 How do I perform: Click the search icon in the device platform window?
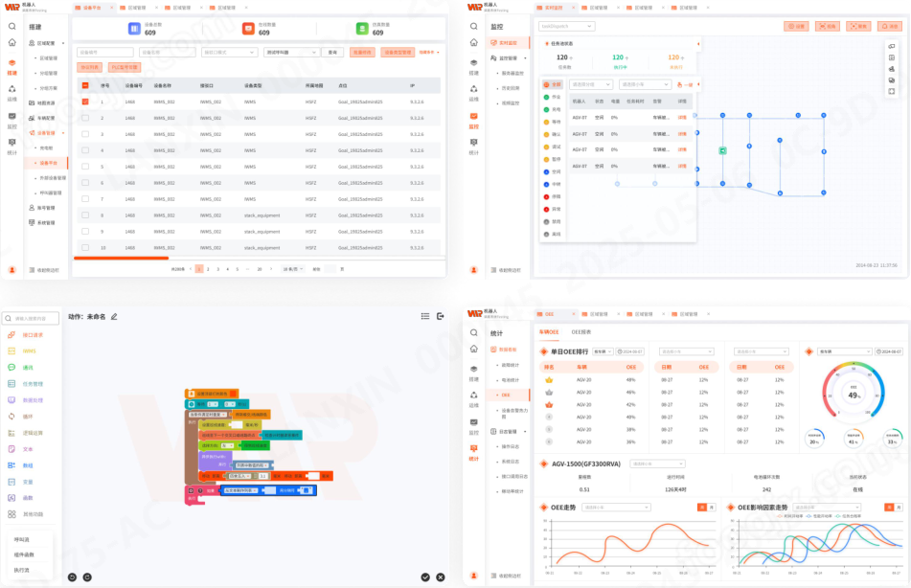click(11, 26)
